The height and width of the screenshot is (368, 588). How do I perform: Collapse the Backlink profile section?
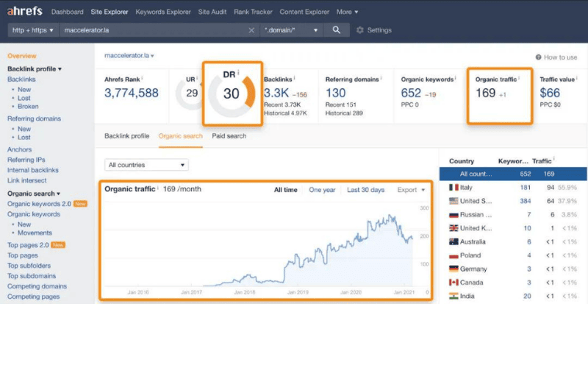(34, 68)
